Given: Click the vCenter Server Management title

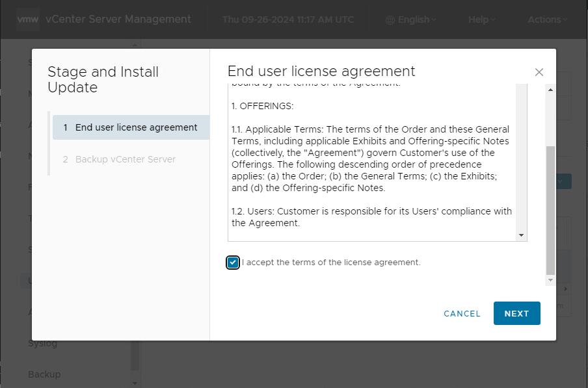Looking at the screenshot, I should (118, 19).
